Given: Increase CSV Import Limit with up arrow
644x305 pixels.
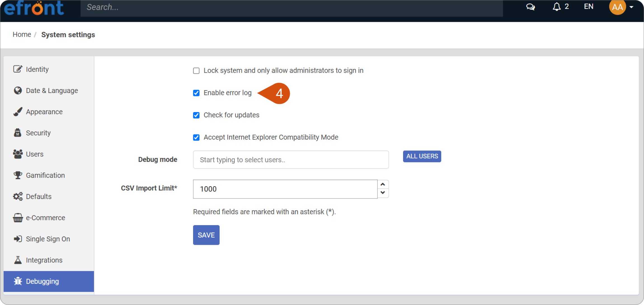Looking at the screenshot, I should click(x=383, y=184).
